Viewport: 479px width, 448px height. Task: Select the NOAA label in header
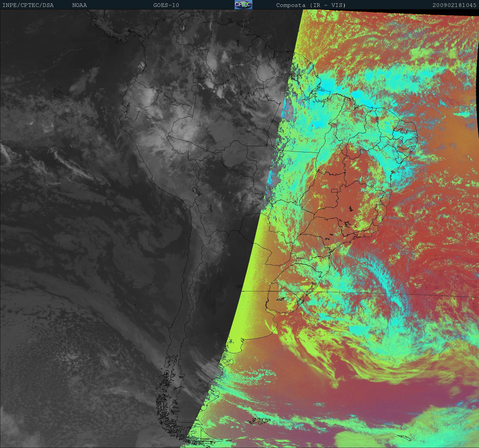pos(79,5)
